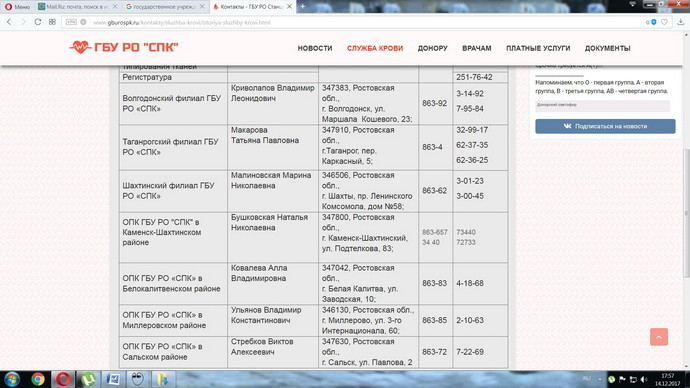Select ОПК в Белокалитвенском районе cell
The height and width of the screenshot is (388, 690).
[173, 284]
